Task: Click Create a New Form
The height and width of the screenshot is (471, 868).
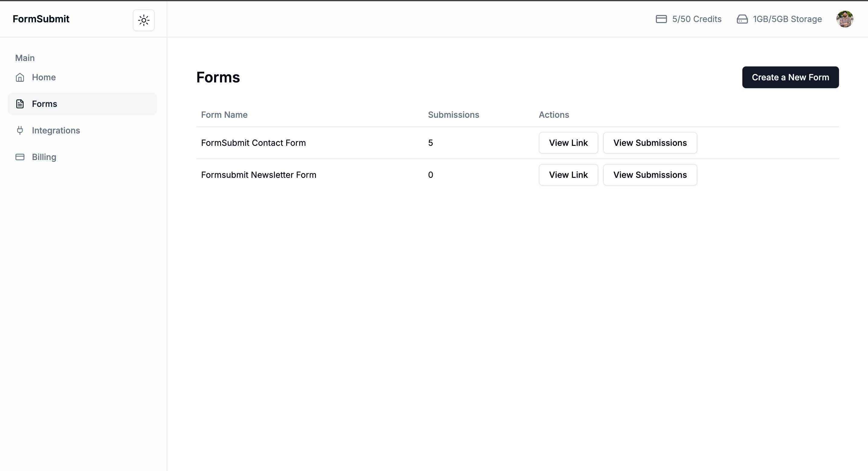Action: (x=790, y=77)
